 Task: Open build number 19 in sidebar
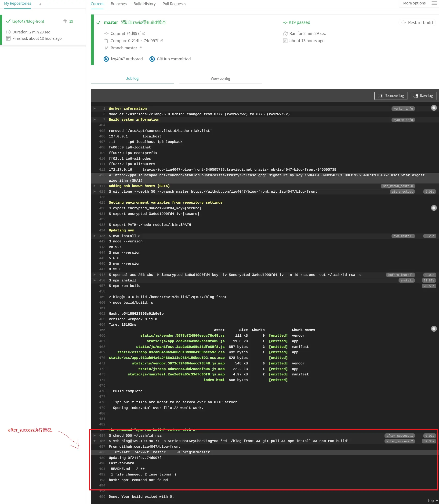coord(71,21)
